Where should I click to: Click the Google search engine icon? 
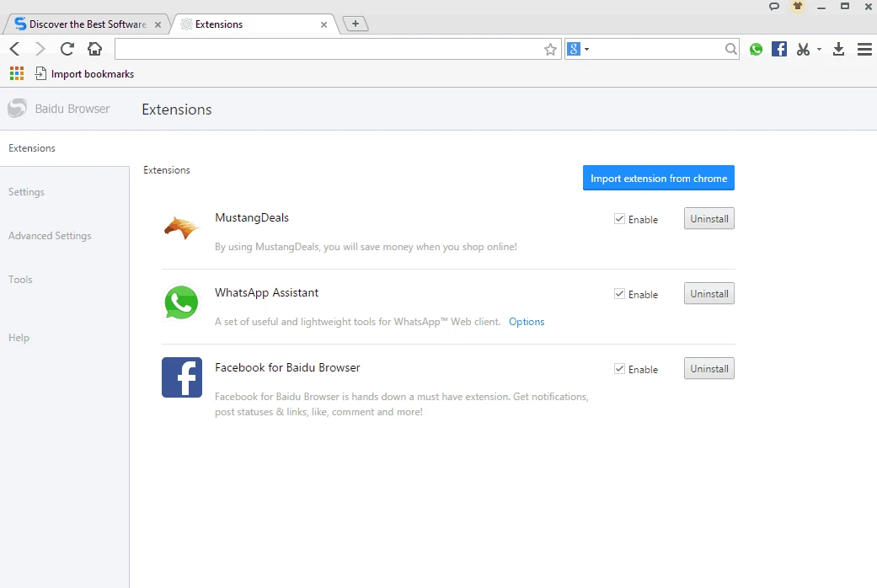tap(574, 49)
